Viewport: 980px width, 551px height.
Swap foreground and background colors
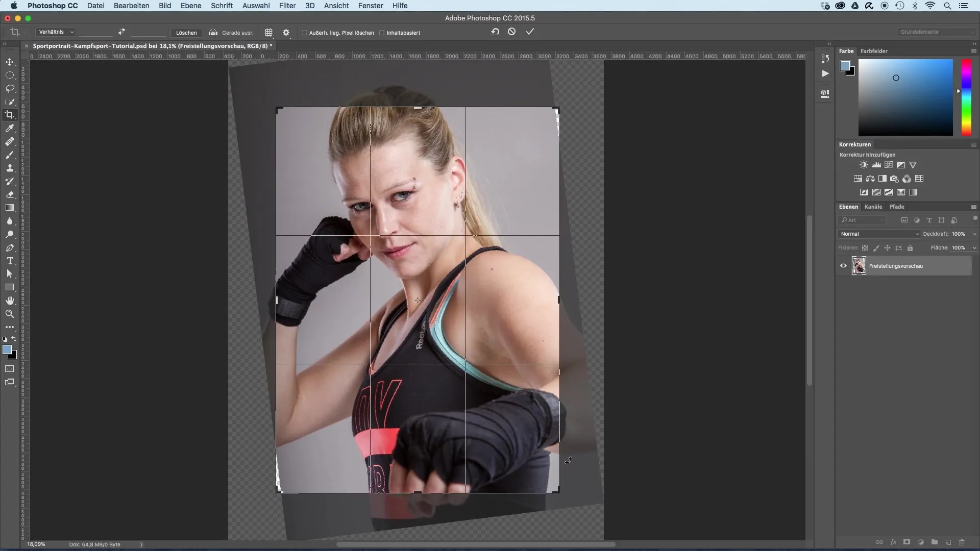(14, 339)
